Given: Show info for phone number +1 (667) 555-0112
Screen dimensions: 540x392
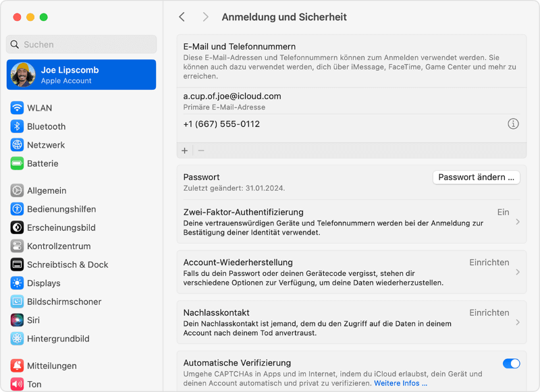Looking at the screenshot, I should pos(513,123).
